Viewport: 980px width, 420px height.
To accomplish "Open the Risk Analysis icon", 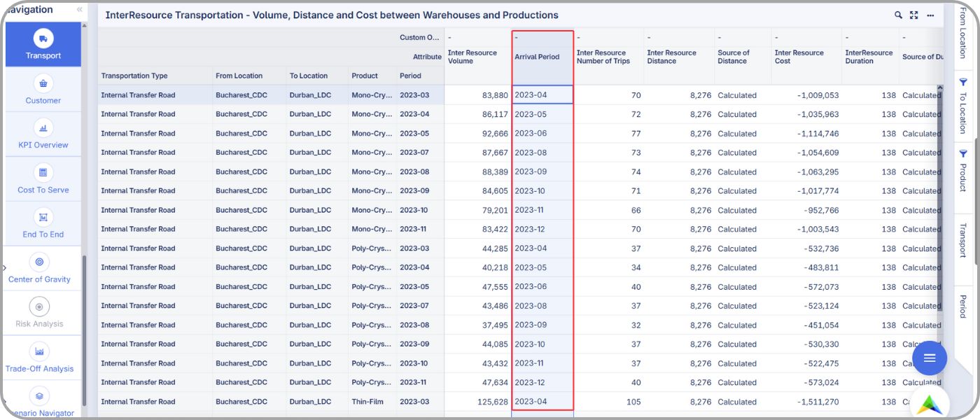I will 39,307.
